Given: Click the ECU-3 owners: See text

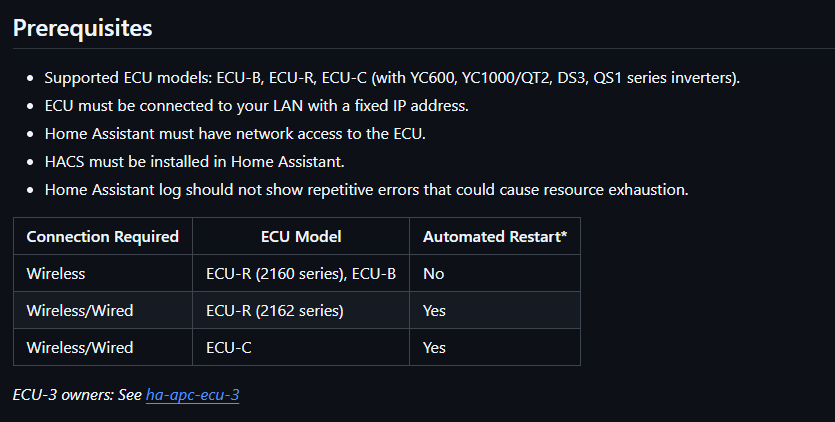Looking at the screenshot, I should point(77,395).
